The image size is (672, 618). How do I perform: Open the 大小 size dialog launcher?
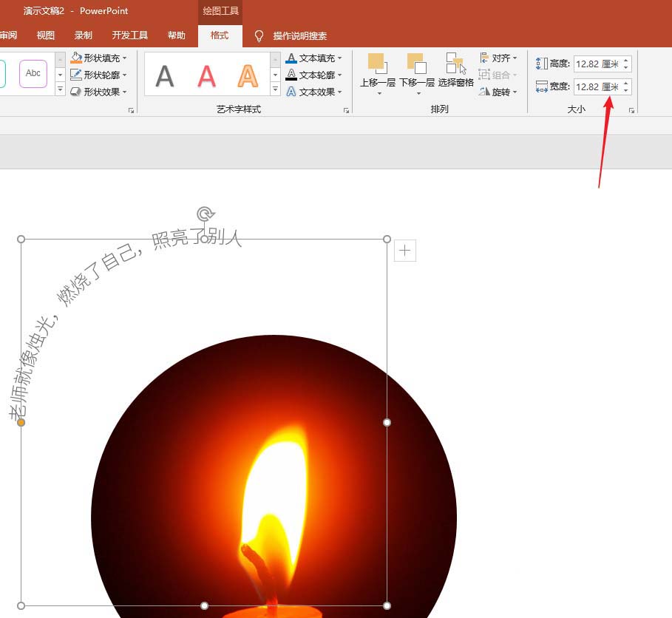pos(631,111)
